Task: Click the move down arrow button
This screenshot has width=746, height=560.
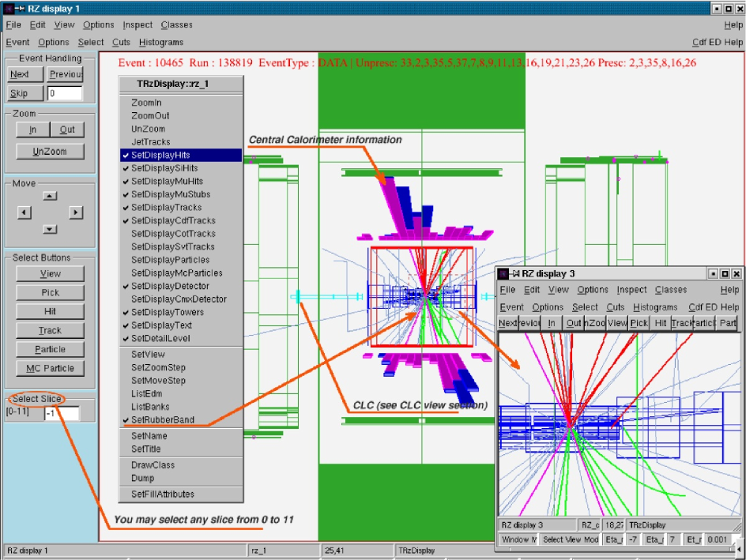Action: pos(50,229)
